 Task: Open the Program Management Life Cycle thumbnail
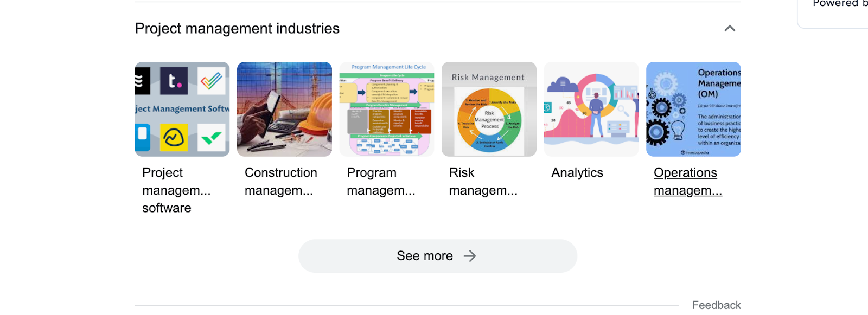(387, 109)
